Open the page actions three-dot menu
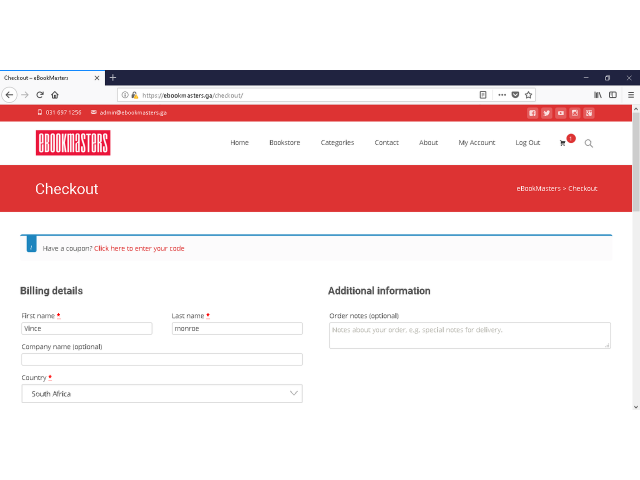The height and width of the screenshot is (480, 640). (x=502, y=95)
